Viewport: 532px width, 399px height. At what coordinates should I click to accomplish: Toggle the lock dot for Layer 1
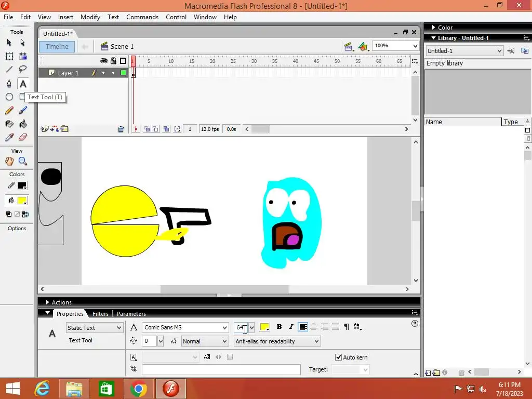(x=113, y=73)
